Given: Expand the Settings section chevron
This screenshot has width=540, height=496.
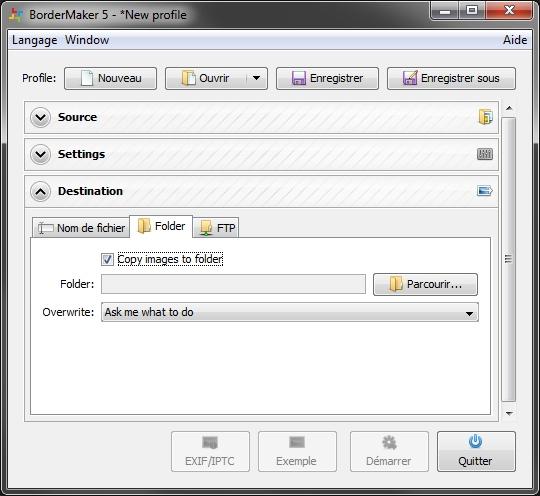Looking at the screenshot, I should pyautogui.click(x=40, y=154).
